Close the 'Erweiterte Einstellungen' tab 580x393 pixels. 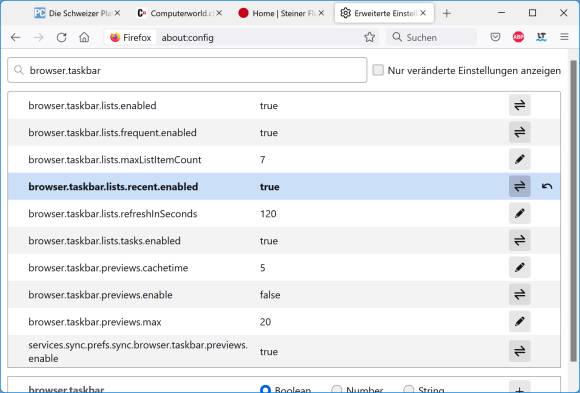423,13
